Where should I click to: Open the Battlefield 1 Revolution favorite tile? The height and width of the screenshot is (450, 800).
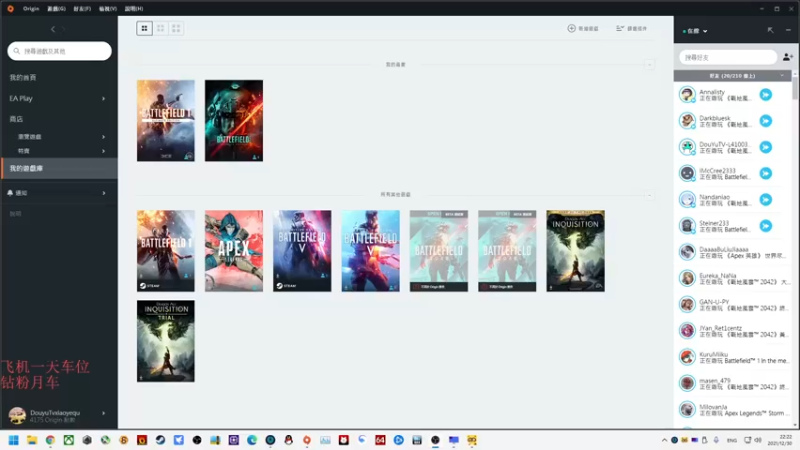[165, 120]
